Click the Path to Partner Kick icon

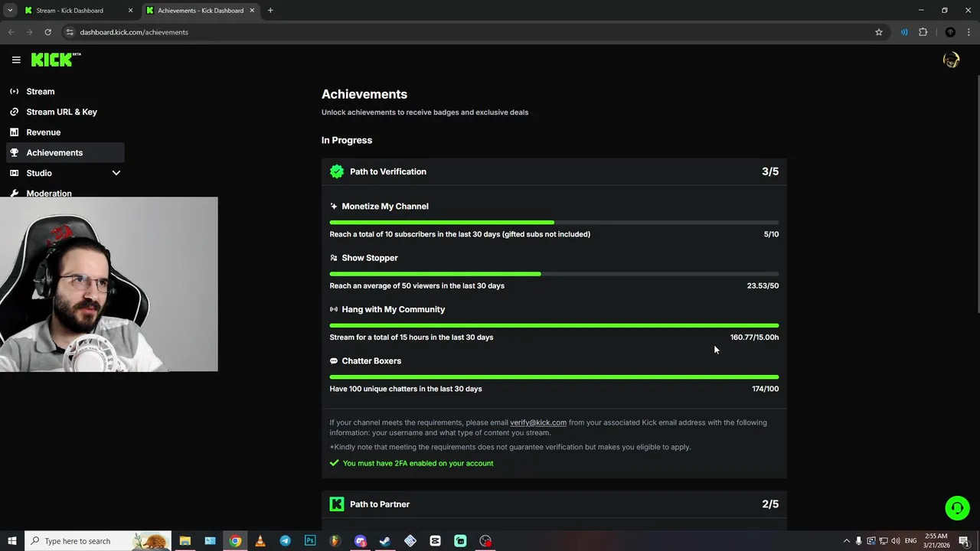(337, 504)
